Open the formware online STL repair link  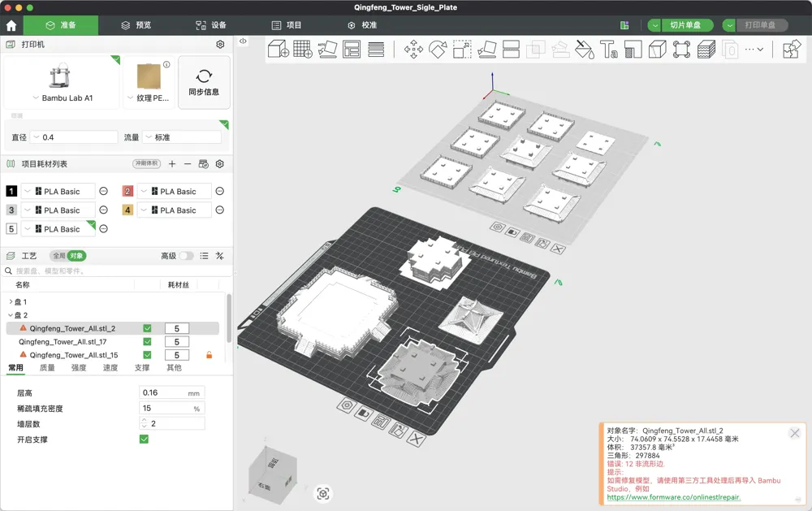(673, 497)
